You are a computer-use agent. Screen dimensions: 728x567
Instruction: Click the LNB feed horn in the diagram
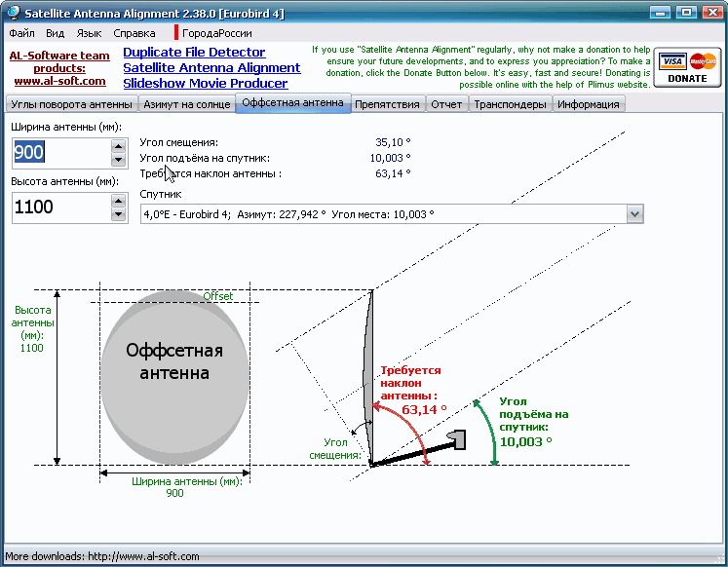click(456, 439)
